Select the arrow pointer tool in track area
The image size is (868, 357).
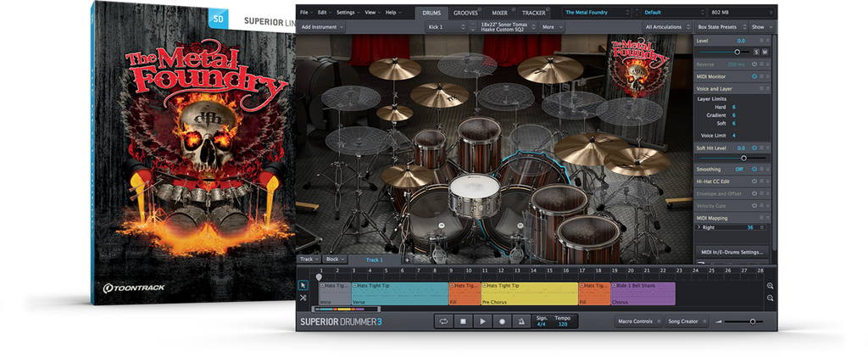[303, 285]
